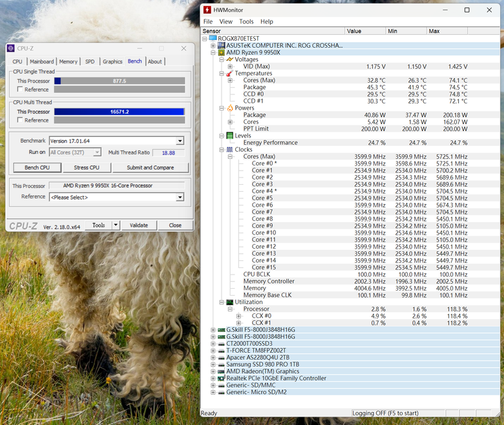This screenshot has height=425, width=504.
Task: Open the CPU-Z Tools dropdown arrow
Action: tap(116, 225)
